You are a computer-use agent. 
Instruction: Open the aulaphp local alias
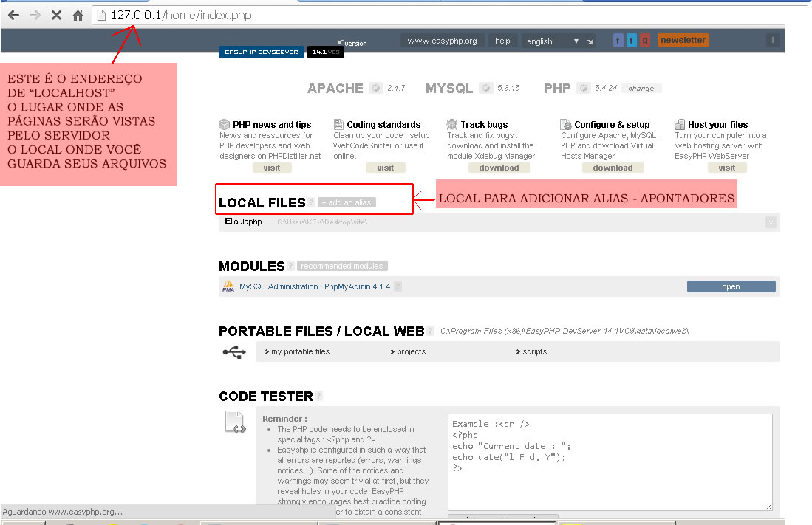pos(248,222)
